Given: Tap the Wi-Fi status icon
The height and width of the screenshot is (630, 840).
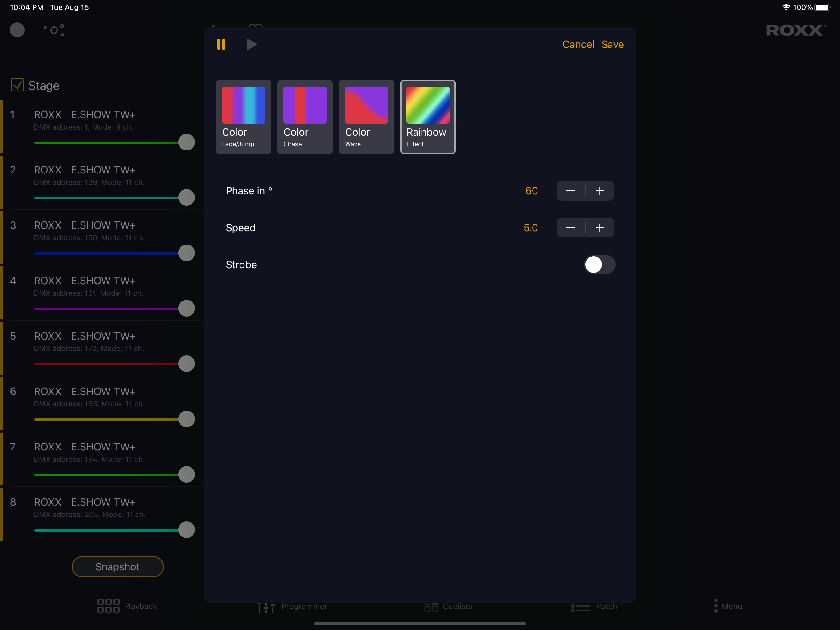Looking at the screenshot, I should click(786, 7).
